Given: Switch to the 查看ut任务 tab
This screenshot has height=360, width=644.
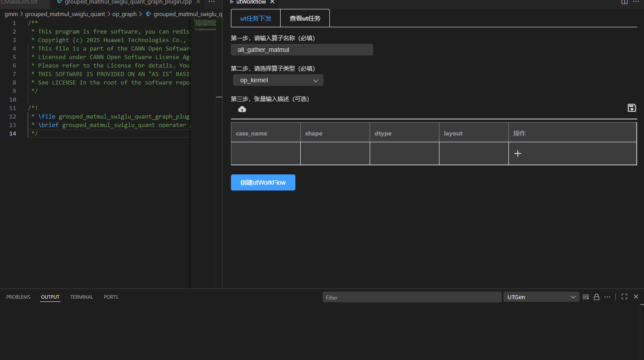Looking at the screenshot, I should click(305, 18).
